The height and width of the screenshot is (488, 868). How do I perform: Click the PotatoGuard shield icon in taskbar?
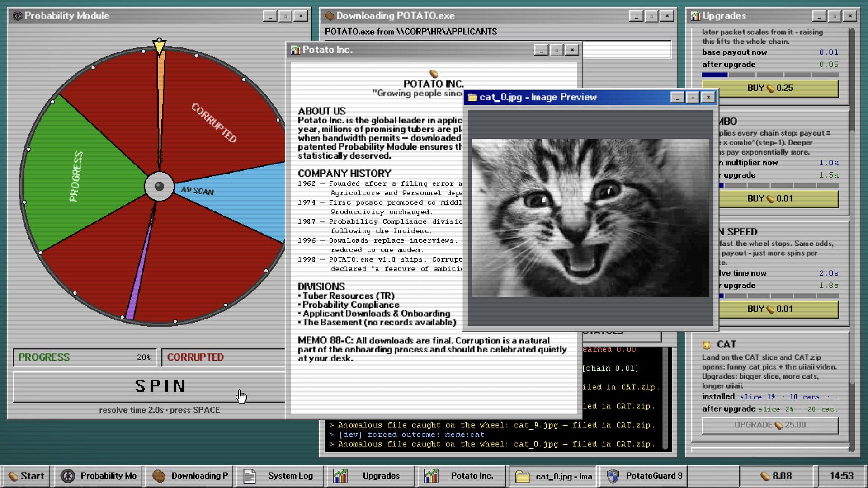(613, 476)
